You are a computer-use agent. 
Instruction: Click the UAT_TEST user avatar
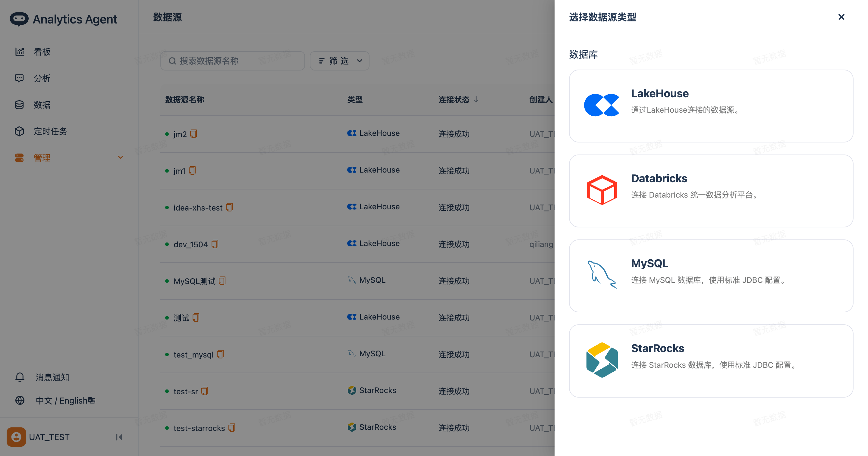point(16,437)
